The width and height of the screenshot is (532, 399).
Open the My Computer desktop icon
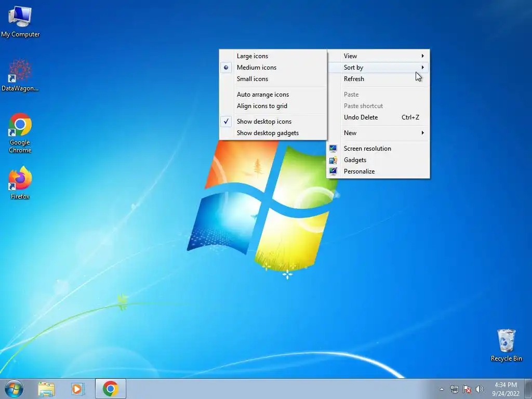(x=20, y=21)
